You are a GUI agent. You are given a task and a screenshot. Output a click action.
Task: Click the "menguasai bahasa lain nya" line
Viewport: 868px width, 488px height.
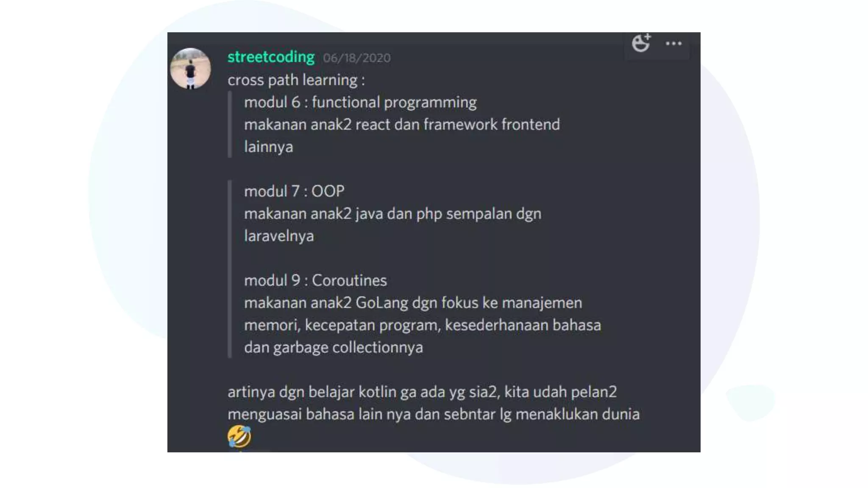434,414
